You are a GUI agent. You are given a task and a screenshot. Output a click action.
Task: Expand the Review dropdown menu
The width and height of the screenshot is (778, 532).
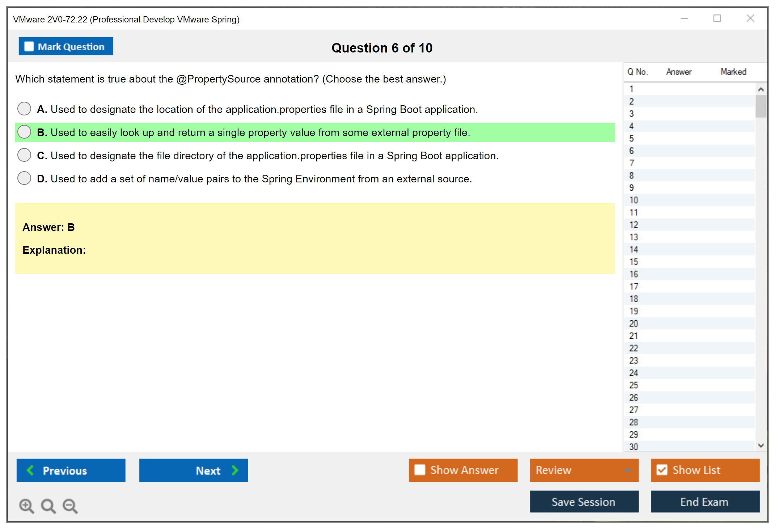point(628,470)
